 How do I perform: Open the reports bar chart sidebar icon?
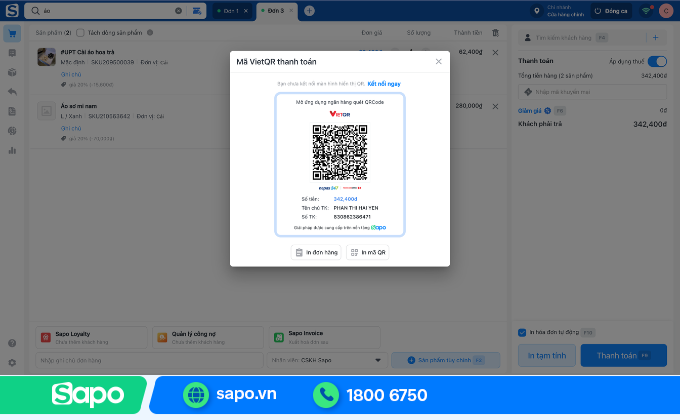click(x=12, y=151)
